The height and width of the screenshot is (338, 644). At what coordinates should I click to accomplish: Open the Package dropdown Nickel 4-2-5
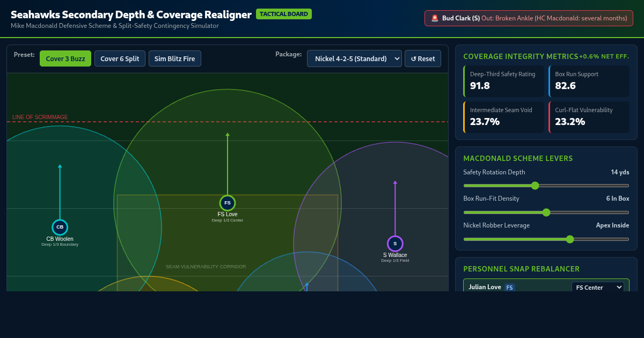pyautogui.click(x=354, y=58)
